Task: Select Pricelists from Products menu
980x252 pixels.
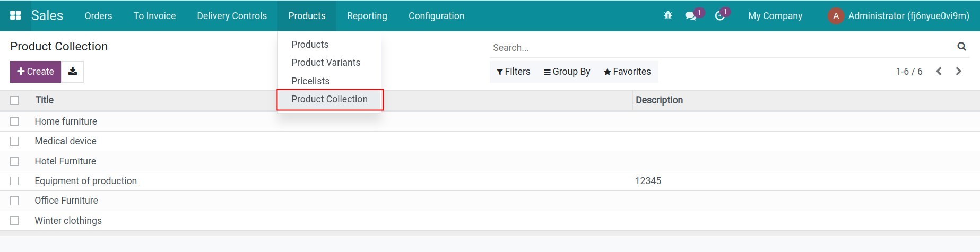Action: click(x=310, y=81)
